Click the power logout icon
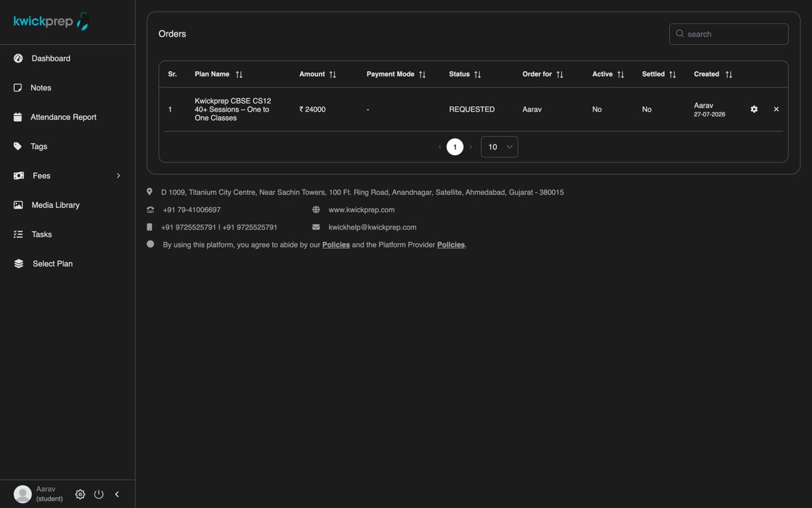 tap(99, 494)
